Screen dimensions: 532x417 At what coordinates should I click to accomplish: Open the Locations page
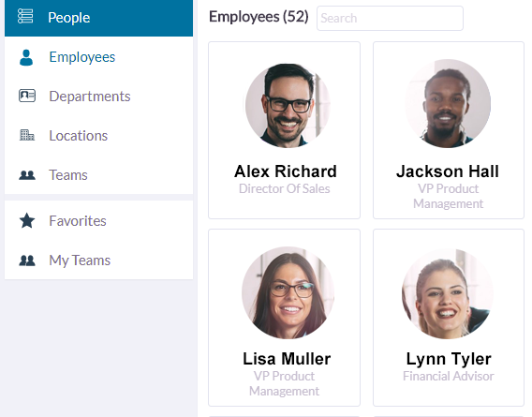pos(98,136)
